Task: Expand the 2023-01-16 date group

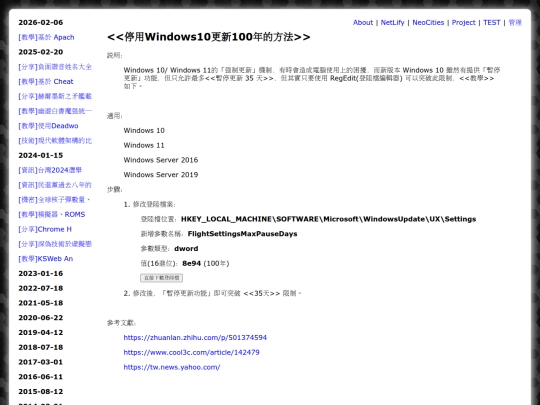Action: tap(41, 273)
